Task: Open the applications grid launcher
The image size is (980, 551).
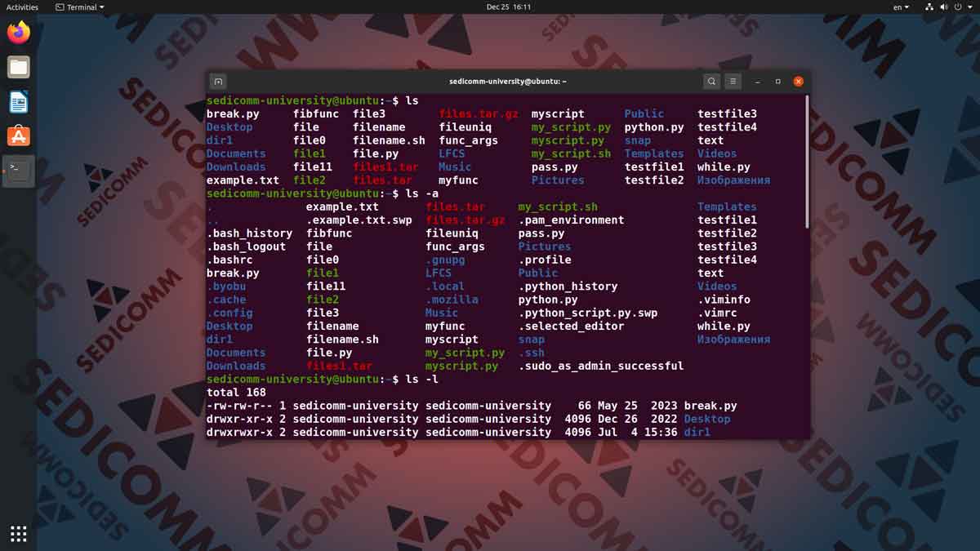Action: (18, 533)
